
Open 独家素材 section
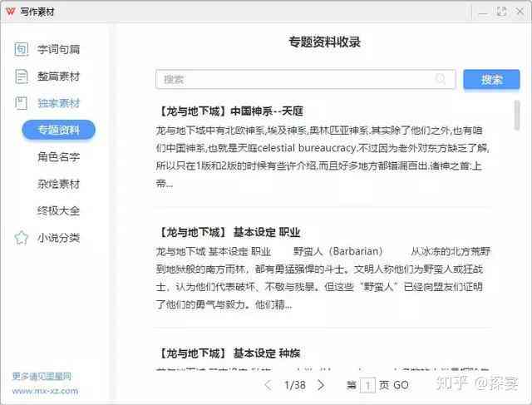point(59,103)
